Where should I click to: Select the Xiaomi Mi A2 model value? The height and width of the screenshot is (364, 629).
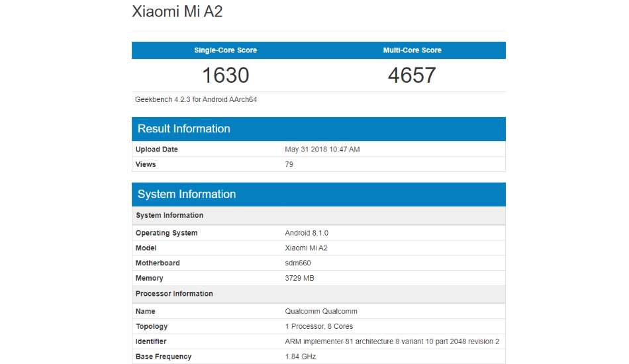[306, 248]
